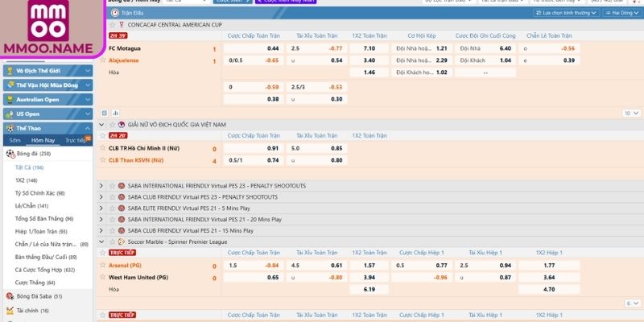
Task: Expand SABA ELITE FRIENDLY Virtual PES 21 league
Action: 101,208
